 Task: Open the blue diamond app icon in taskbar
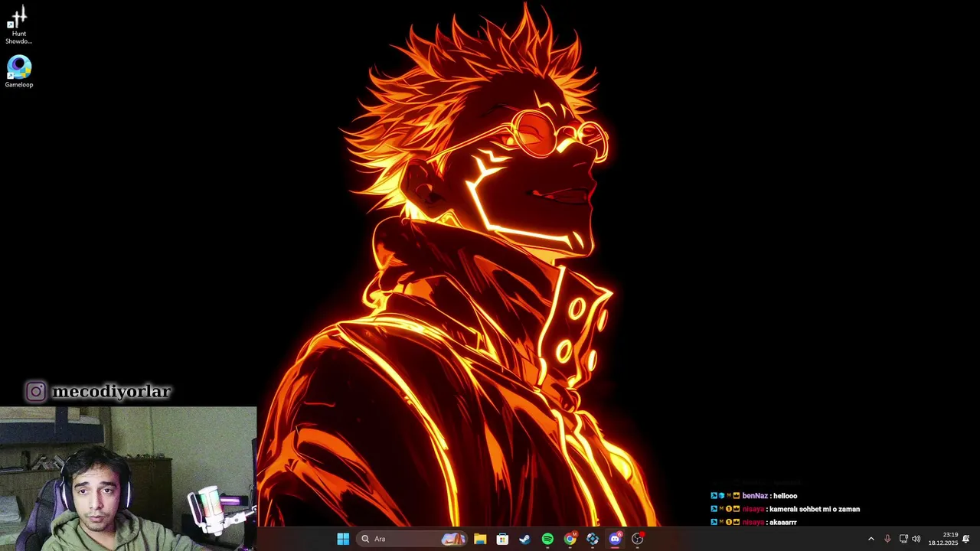(593, 539)
